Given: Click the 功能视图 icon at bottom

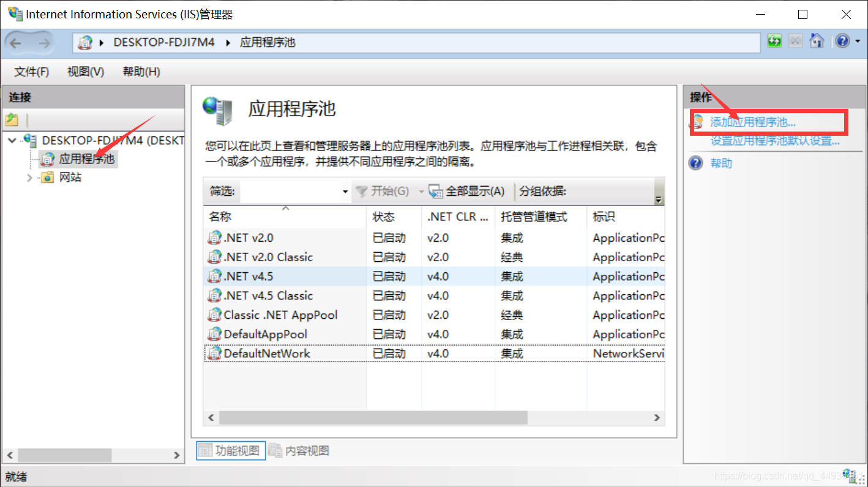Looking at the screenshot, I should coord(206,451).
